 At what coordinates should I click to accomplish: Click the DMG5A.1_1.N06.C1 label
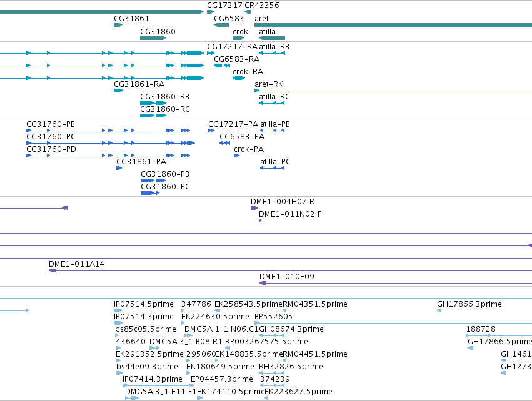[x=221, y=329]
